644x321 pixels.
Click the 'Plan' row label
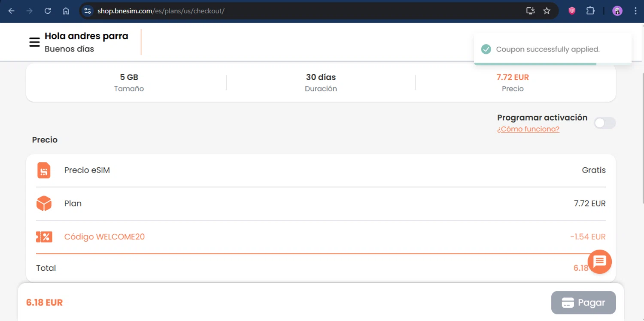[73, 203]
